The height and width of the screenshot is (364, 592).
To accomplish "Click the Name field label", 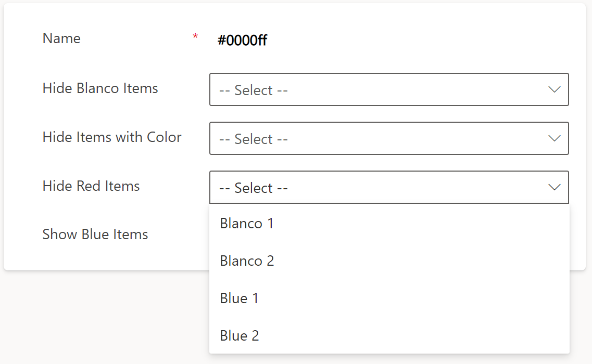I will pyautogui.click(x=61, y=38).
